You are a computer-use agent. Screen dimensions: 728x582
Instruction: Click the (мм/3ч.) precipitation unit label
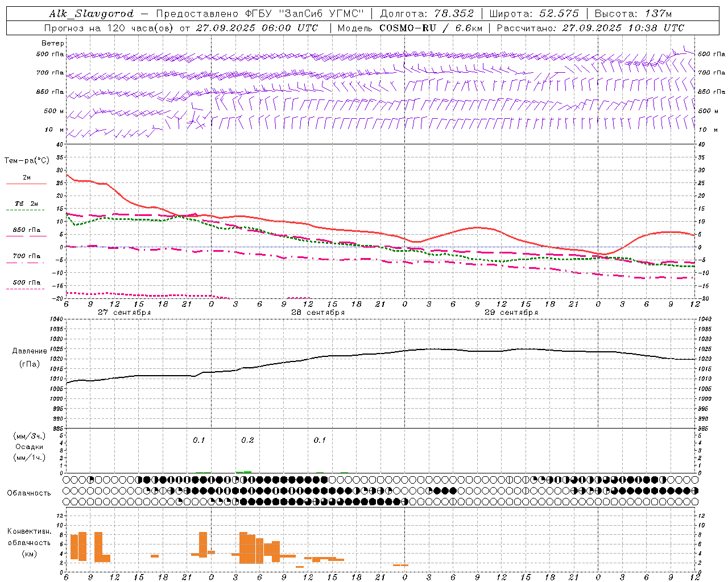tap(29, 436)
